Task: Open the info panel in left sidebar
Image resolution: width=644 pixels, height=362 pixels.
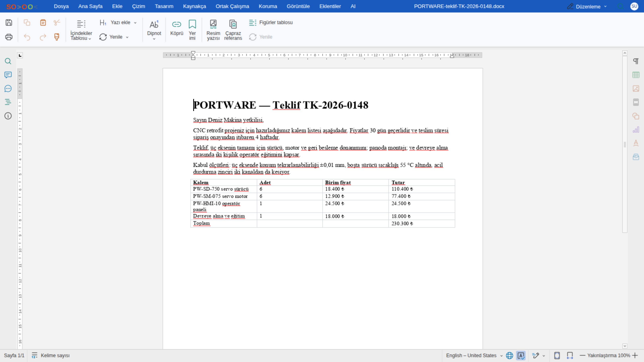Action: coord(8,116)
